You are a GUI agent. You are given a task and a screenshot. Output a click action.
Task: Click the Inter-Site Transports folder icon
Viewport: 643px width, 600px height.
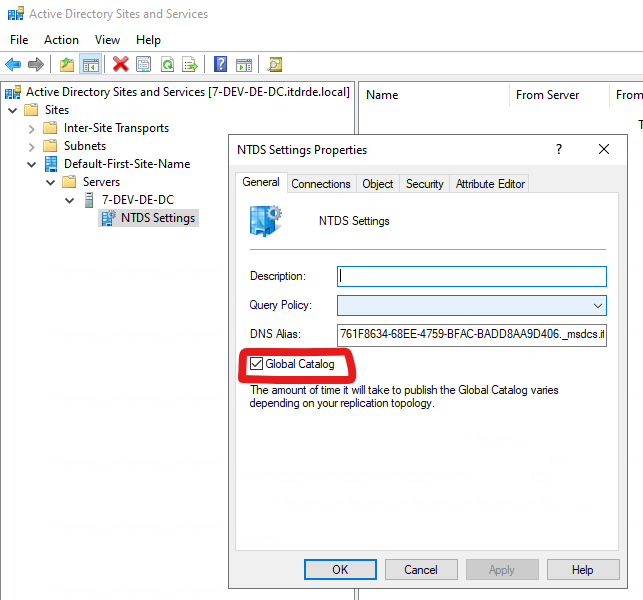[x=50, y=128]
